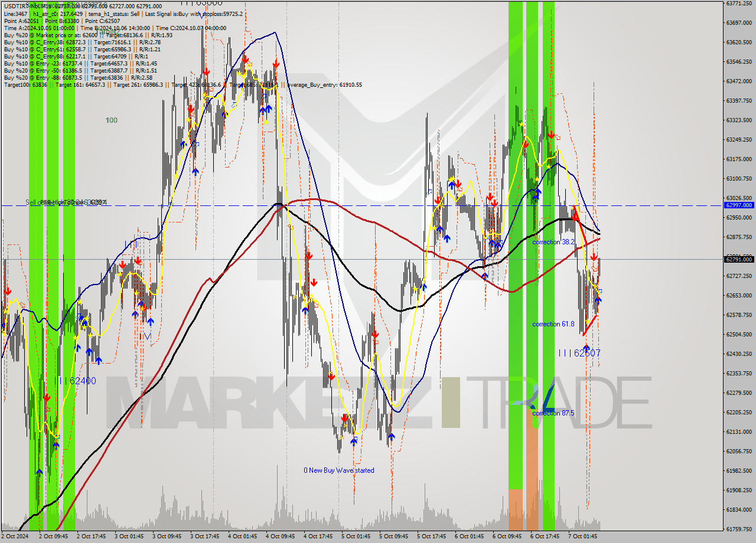
Task: Click the '7 Oct 01:45' time axis label
Action: tap(582, 537)
